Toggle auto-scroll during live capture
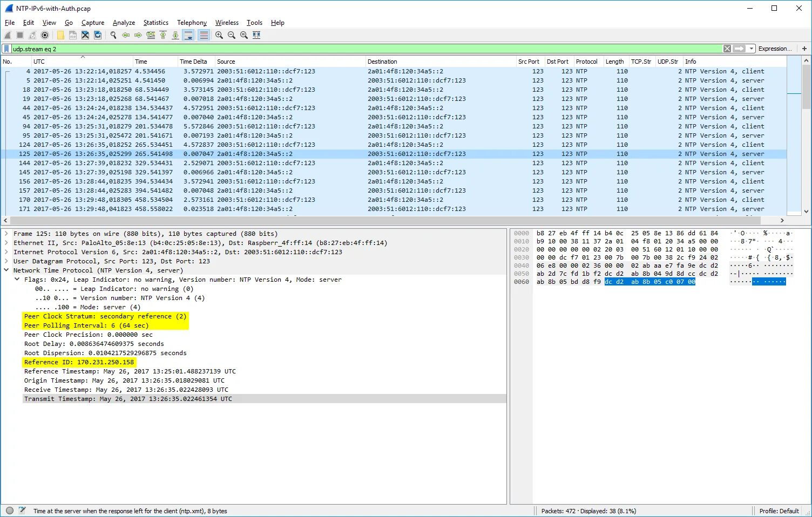 pos(188,35)
